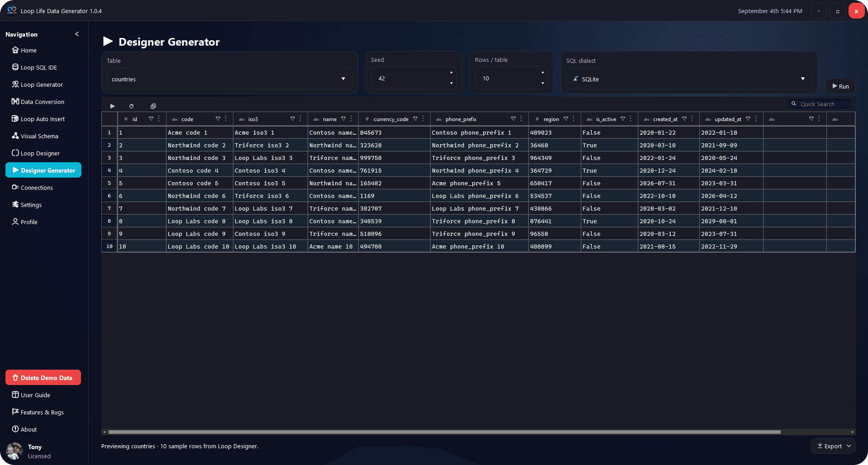868x465 pixels.
Task: Increase the Seed value
Action: pos(451,72)
